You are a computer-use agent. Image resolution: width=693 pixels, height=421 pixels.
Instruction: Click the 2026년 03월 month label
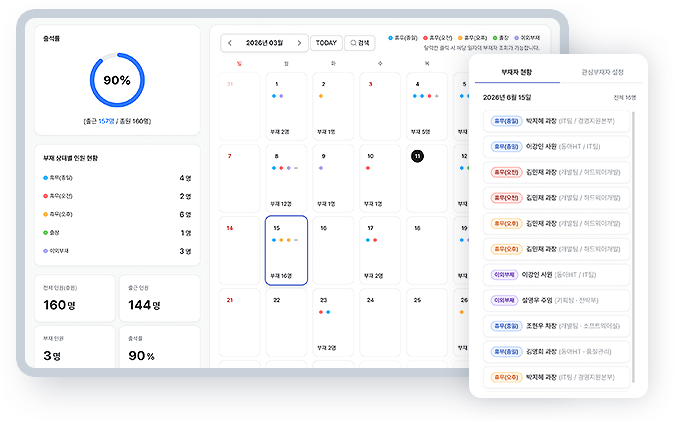tap(264, 43)
